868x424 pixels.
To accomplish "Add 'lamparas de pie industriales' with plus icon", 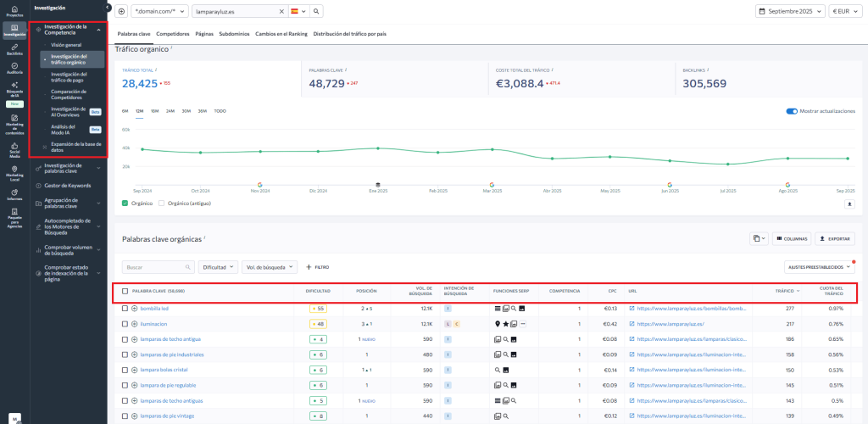I will click(135, 354).
